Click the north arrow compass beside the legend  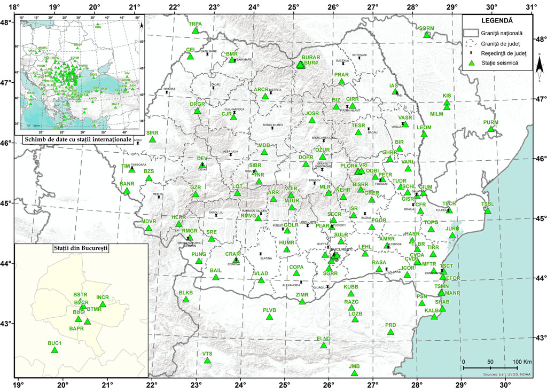[x=540, y=67]
